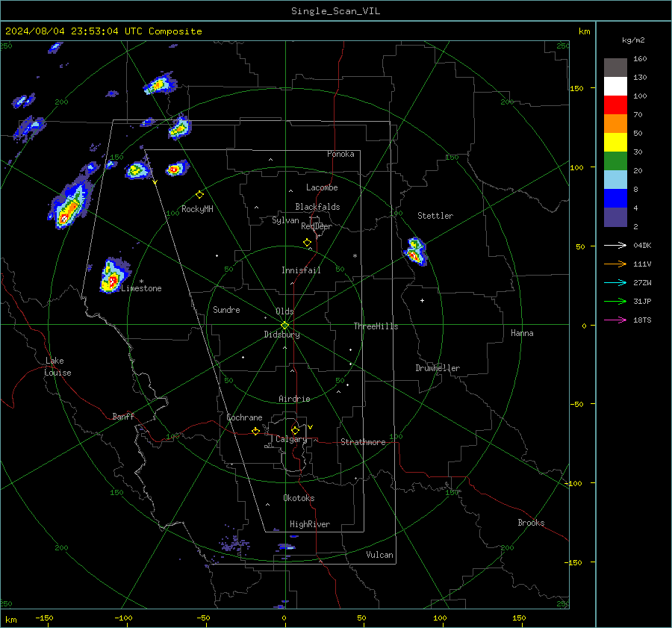Click the storm cell south of Stettler
Viewport: 672px width, 628px height.
[415, 252]
